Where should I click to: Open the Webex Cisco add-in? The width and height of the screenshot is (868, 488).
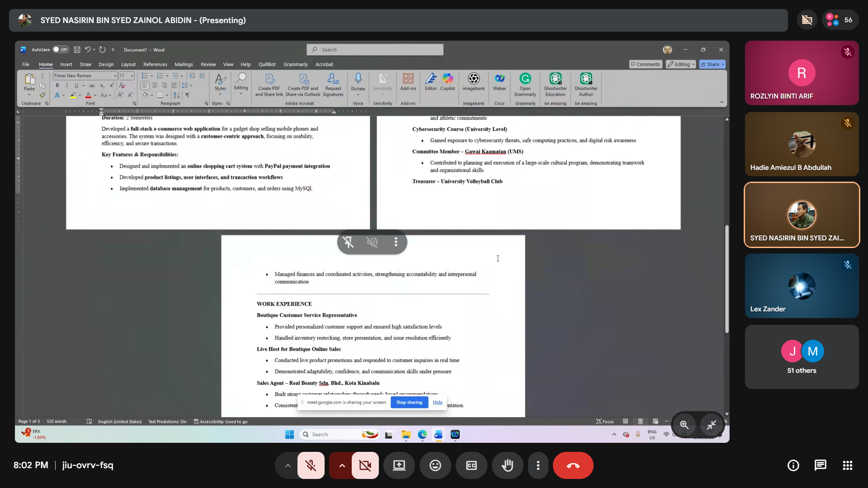tap(500, 82)
